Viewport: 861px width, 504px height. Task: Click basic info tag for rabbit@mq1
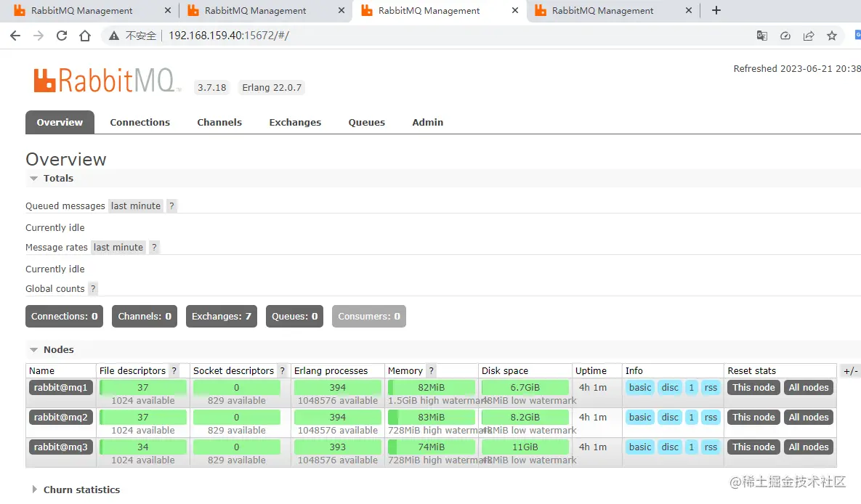tap(640, 388)
